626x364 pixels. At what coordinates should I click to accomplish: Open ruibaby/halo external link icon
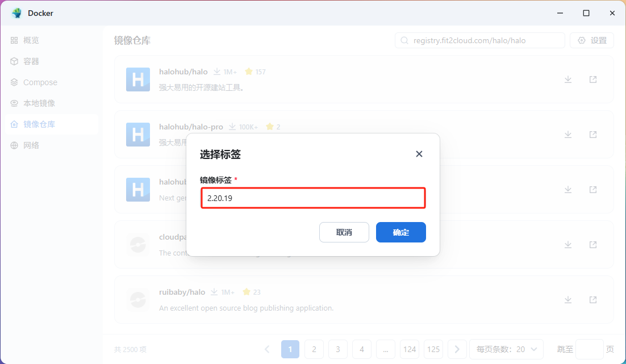point(593,300)
